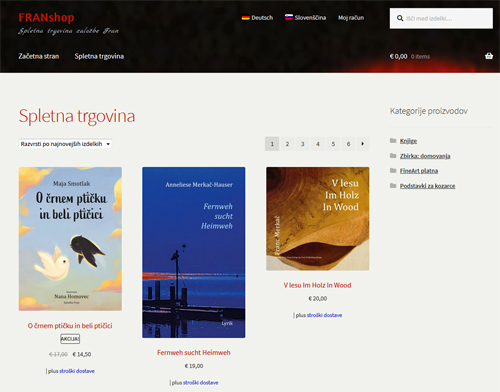Open the Zbirka: domovanja category
Viewport: 500px width, 392px height.
tap(425, 156)
